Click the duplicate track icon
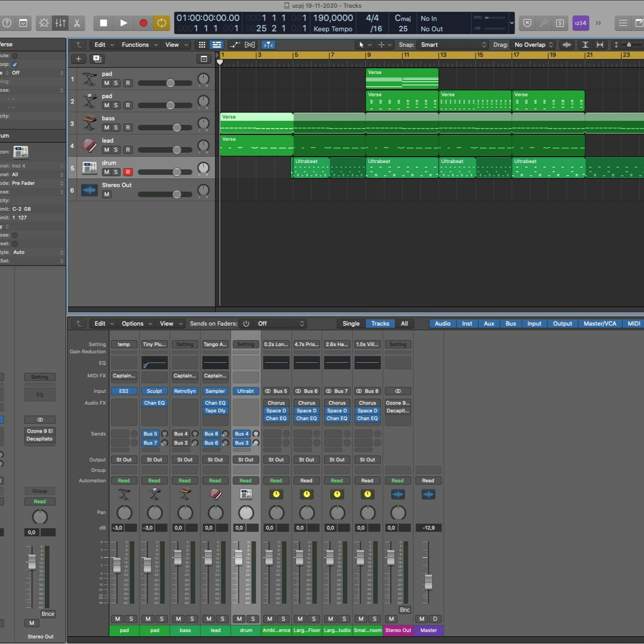This screenshot has height=644, width=644. 97,59
